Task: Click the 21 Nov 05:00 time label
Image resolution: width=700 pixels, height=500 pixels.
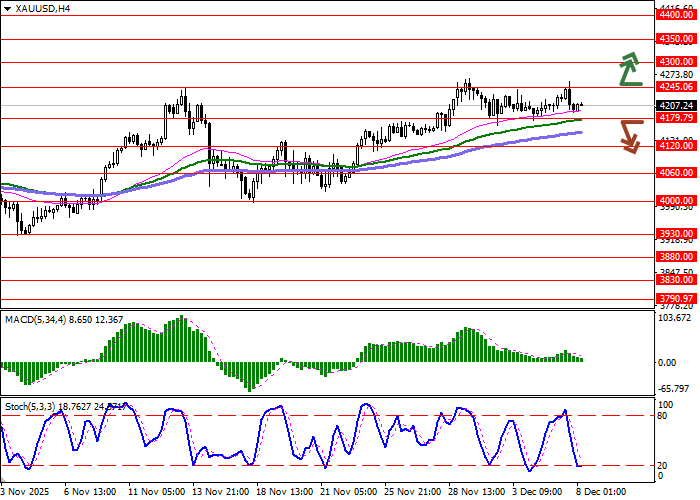Action: (x=349, y=492)
